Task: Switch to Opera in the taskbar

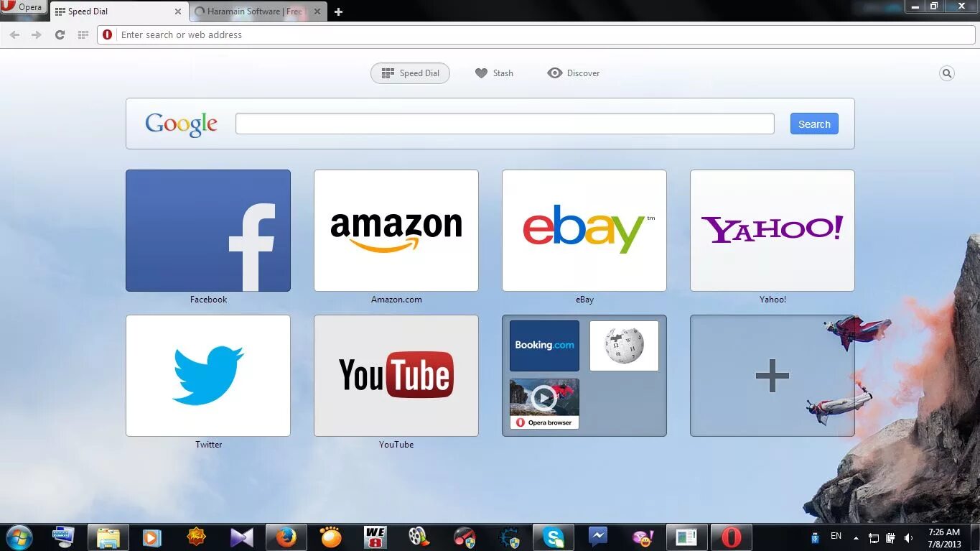Action: pos(732,537)
